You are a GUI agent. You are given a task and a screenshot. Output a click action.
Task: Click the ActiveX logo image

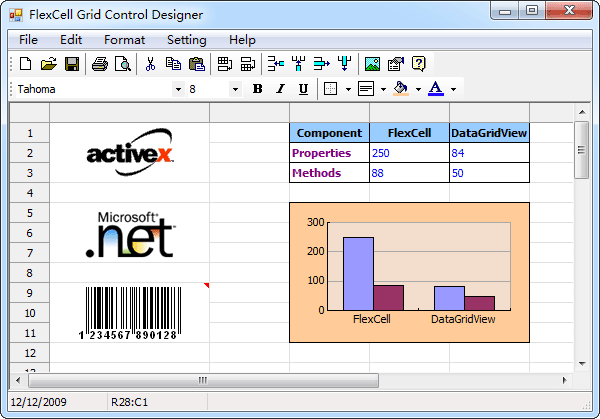[130, 152]
